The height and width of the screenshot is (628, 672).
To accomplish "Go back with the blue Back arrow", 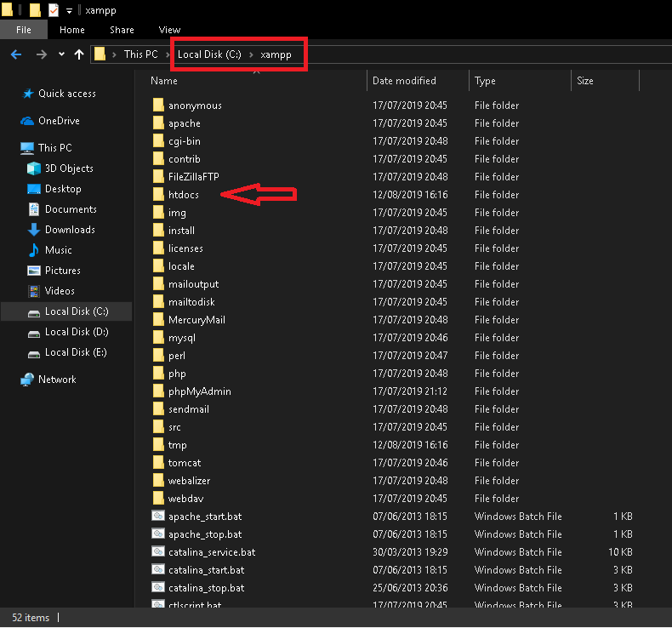I will [16, 54].
